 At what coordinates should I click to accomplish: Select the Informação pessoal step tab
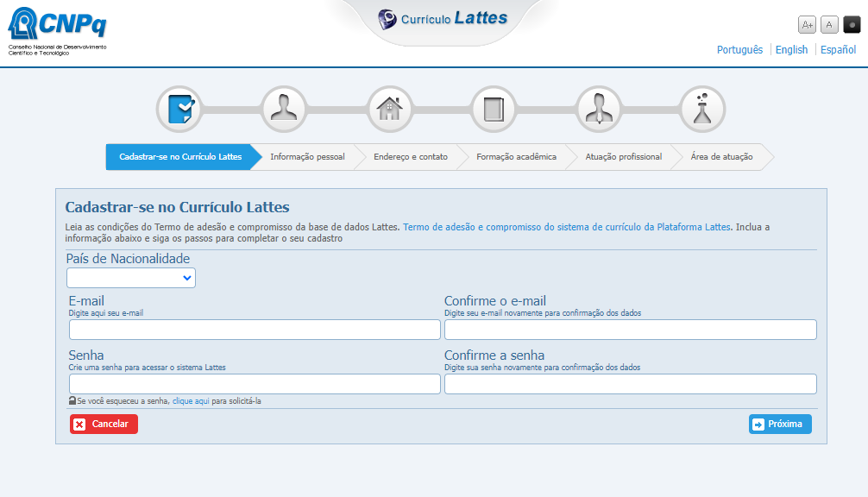point(307,157)
